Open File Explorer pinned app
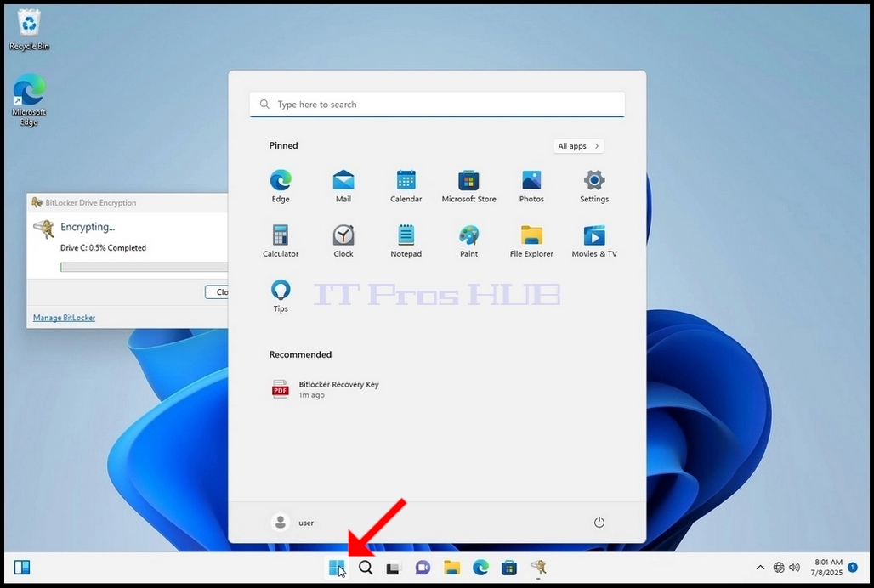This screenshot has width=874, height=588. (x=531, y=241)
